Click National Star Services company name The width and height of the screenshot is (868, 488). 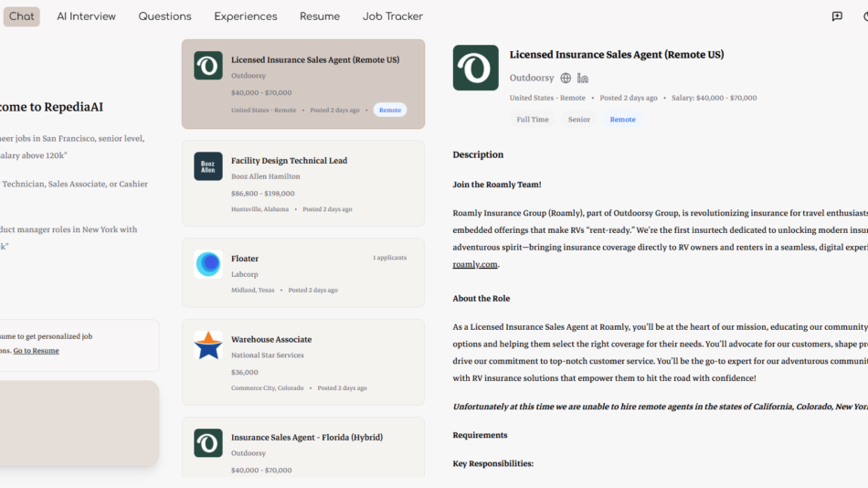click(x=268, y=355)
